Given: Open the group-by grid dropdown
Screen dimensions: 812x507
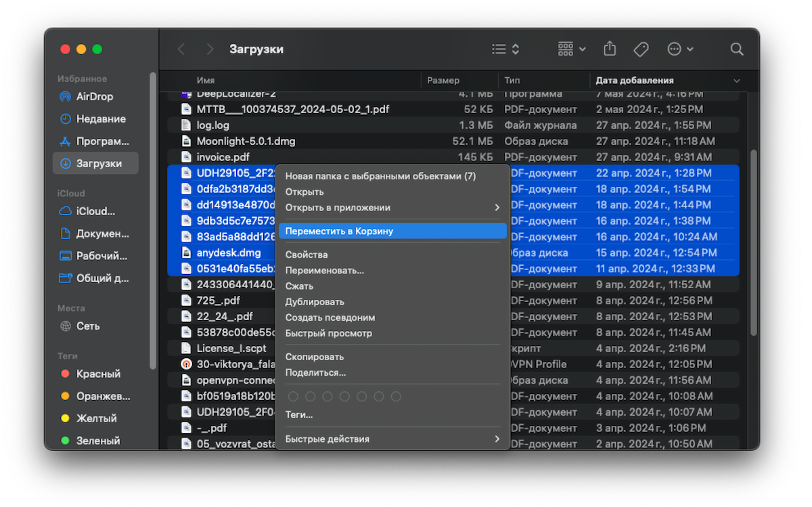Looking at the screenshot, I should 572,49.
